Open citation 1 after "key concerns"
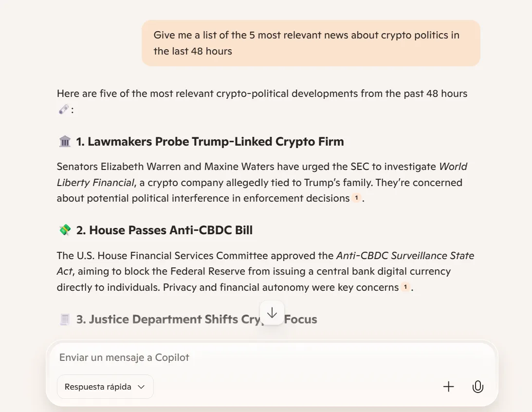The image size is (532, 412). point(405,287)
